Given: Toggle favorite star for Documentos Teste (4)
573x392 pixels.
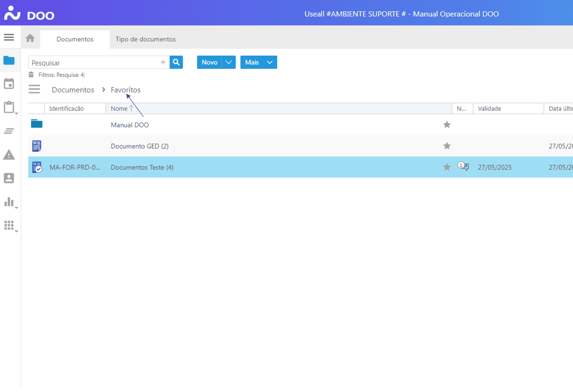Looking at the screenshot, I should point(447,167).
